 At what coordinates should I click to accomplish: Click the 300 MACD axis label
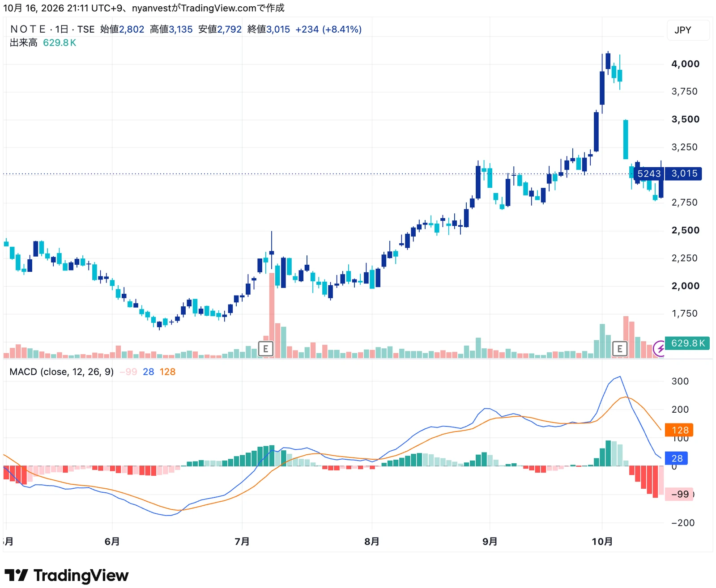[x=680, y=381]
